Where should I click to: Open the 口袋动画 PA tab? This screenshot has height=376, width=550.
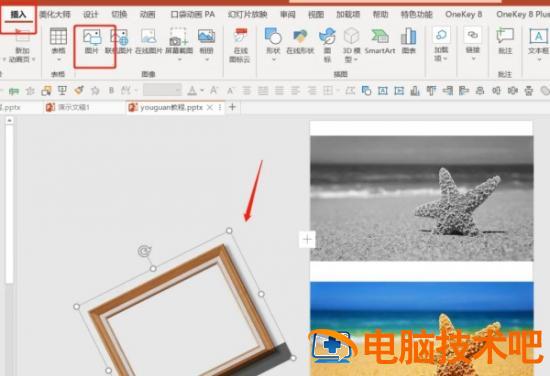192,15
